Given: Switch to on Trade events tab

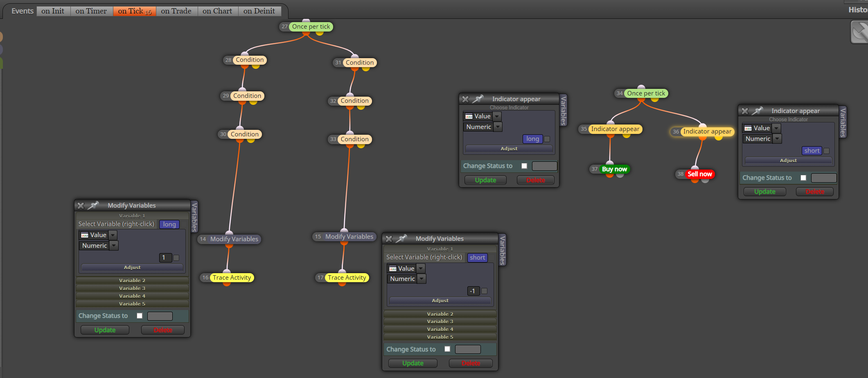Looking at the screenshot, I should (176, 11).
